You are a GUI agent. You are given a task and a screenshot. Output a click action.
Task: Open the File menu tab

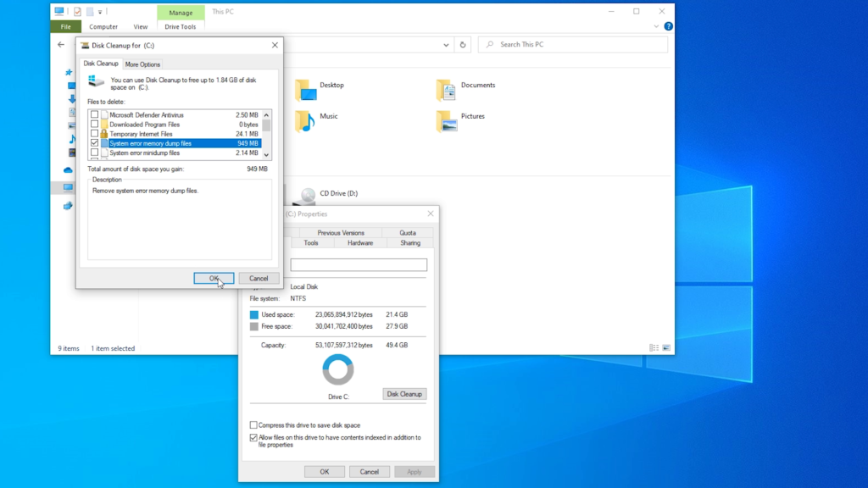click(66, 26)
